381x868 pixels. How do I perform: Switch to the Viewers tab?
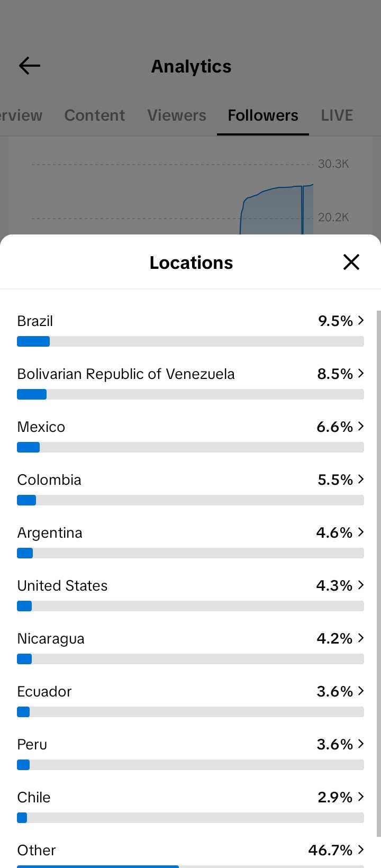[177, 115]
